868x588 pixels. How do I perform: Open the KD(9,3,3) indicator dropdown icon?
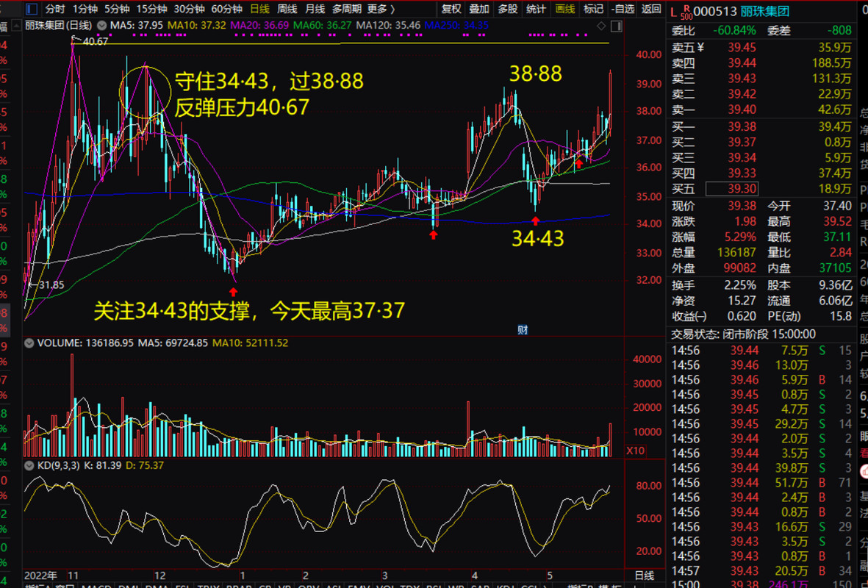(29, 466)
